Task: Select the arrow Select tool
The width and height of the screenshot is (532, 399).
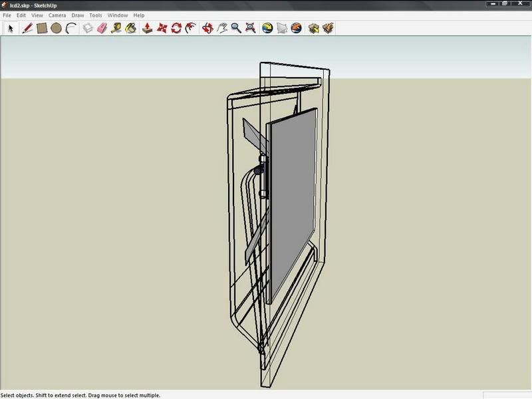Action: click(x=11, y=28)
